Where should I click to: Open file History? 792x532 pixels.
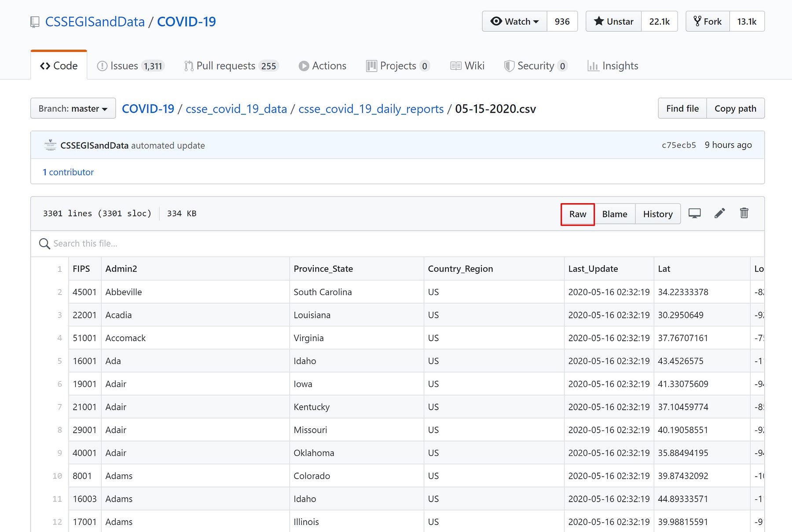[x=658, y=214]
